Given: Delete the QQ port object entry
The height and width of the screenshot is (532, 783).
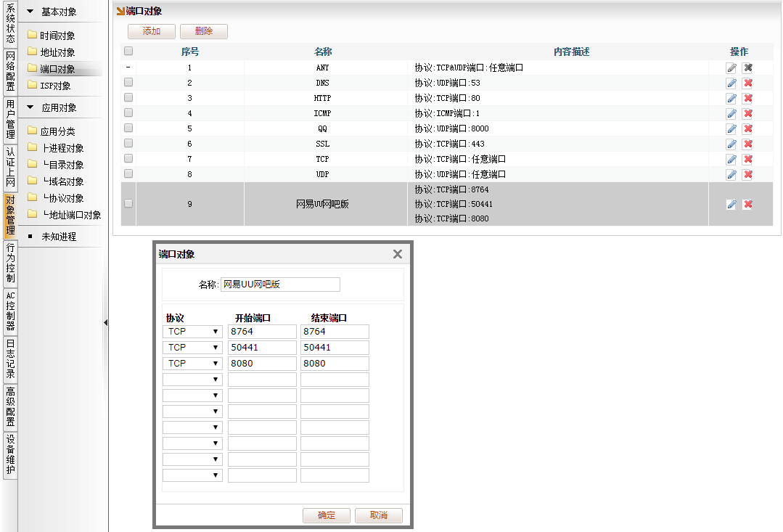Looking at the screenshot, I should point(747,128).
